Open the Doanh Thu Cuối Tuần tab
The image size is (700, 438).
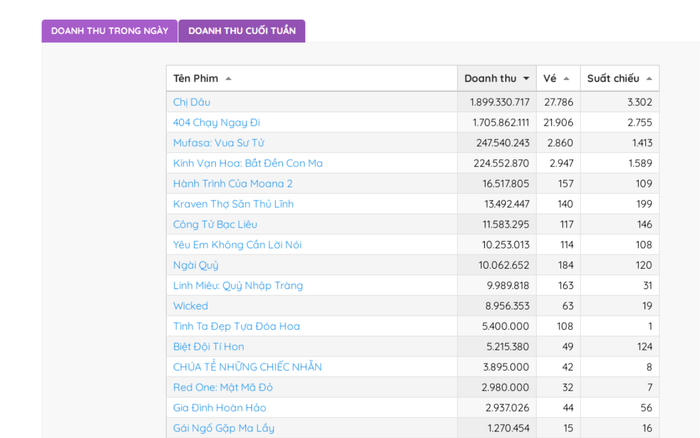(x=242, y=31)
